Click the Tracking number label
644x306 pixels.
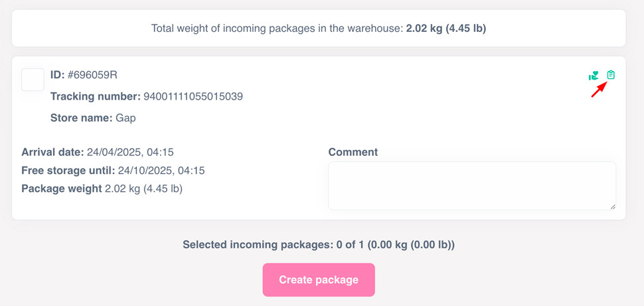tap(95, 97)
